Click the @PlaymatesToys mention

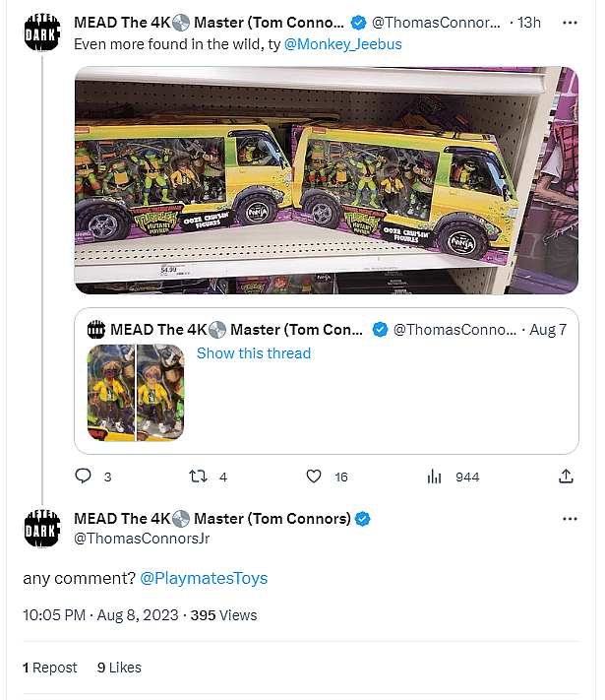pyautogui.click(x=204, y=578)
